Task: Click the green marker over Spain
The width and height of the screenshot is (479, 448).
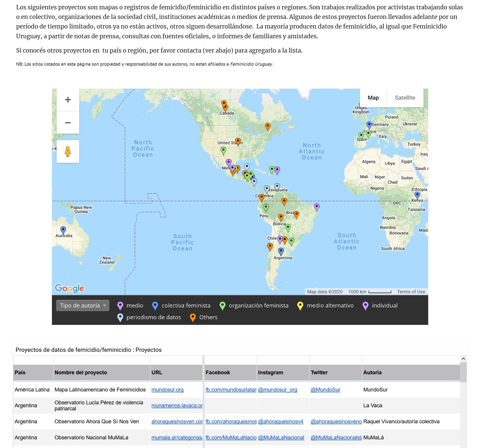Action: (361, 136)
